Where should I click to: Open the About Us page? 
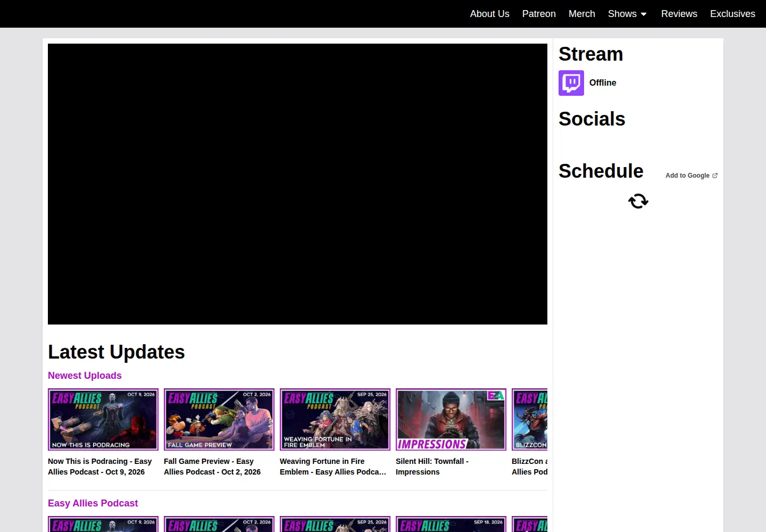click(x=489, y=14)
